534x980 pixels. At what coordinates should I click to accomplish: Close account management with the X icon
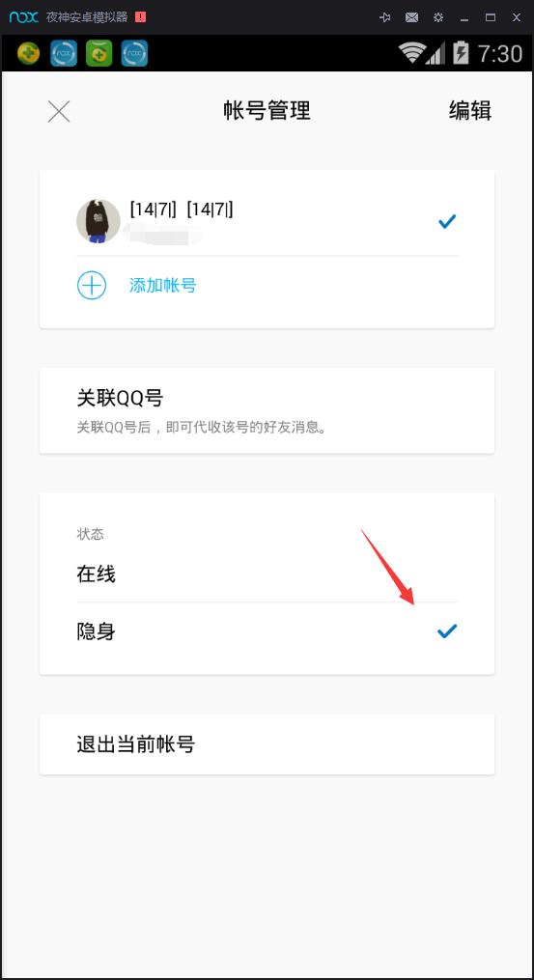(x=59, y=111)
